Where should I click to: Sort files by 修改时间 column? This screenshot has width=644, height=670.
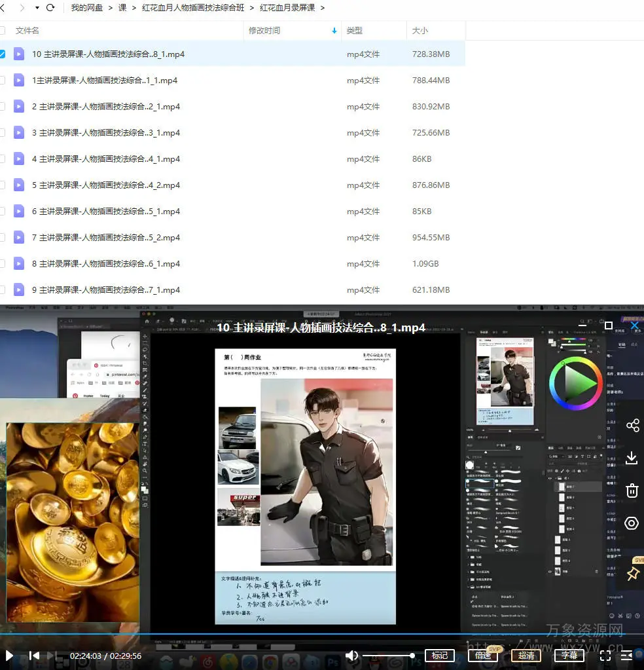[264, 30]
